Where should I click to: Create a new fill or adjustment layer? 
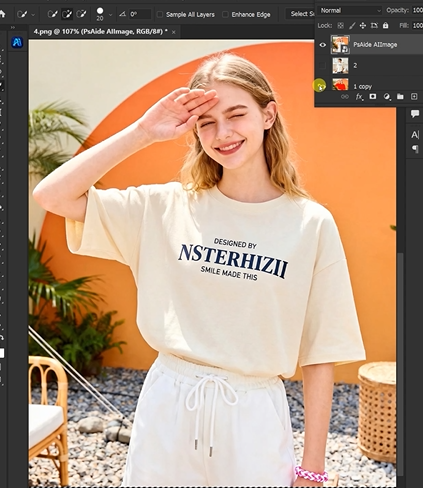(x=387, y=97)
